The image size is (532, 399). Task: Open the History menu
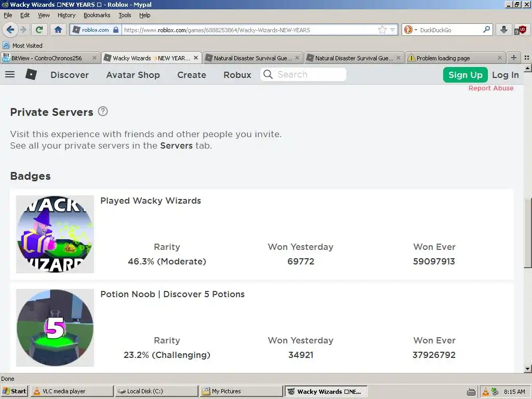[x=66, y=15]
